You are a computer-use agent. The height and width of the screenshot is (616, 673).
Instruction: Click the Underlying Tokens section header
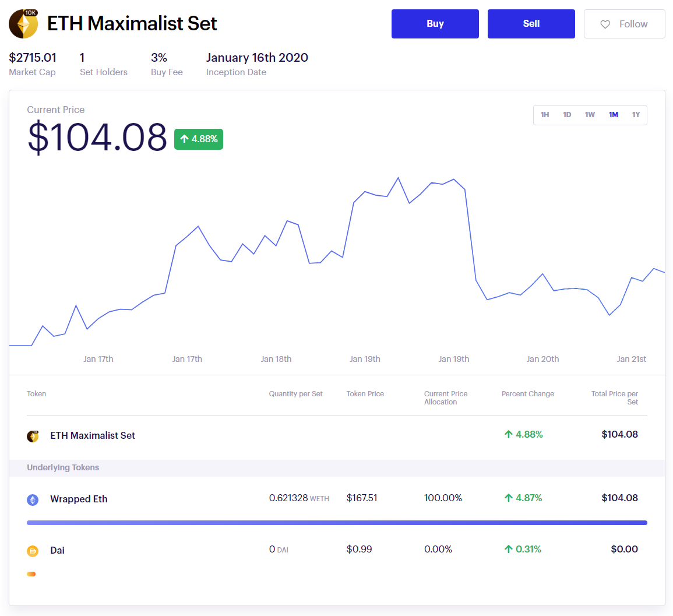(63, 467)
